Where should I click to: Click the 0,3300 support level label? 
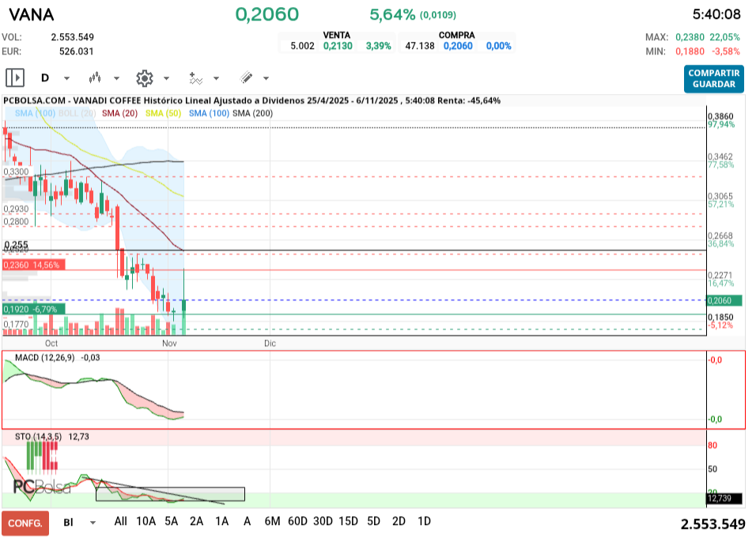pyautogui.click(x=16, y=172)
